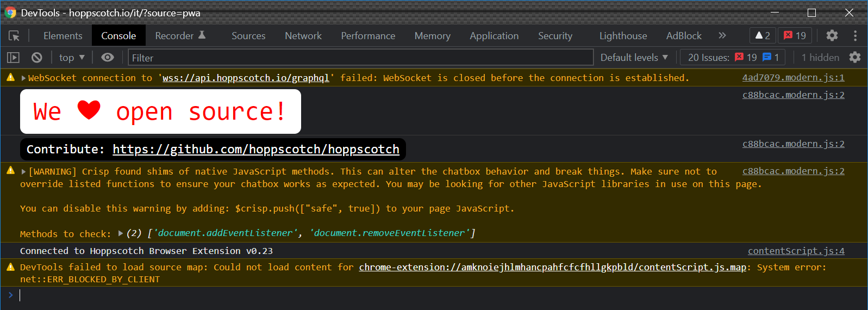This screenshot has width=868, height=310.
Task: Open the github.com/hoppscotch/hoppscotch link
Action: coord(256,149)
